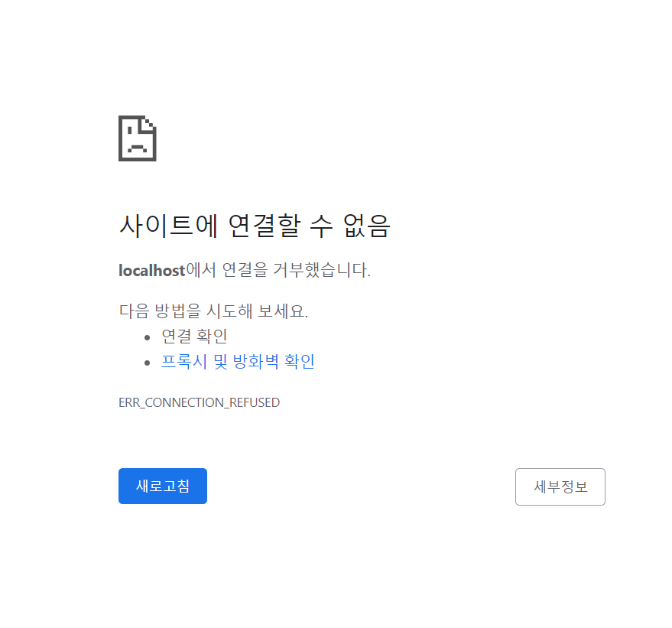Reload the page with 새로고침 button
The height and width of the screenshot is (628, 672).
coord(162,486)
